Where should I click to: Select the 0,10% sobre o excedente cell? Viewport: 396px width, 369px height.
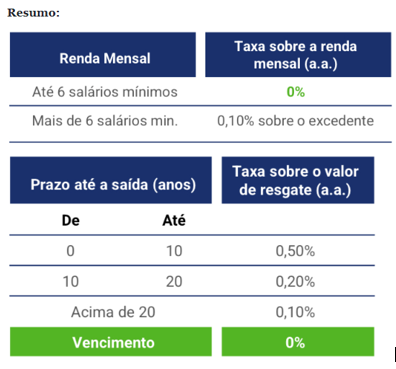coord(295,121)
